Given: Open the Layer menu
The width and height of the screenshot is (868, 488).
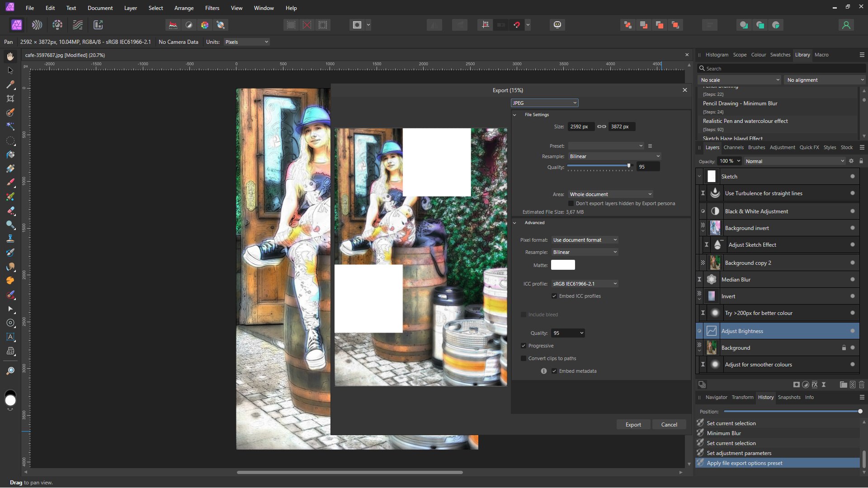Looking at the screenshot, I should (x=130, y=8).
